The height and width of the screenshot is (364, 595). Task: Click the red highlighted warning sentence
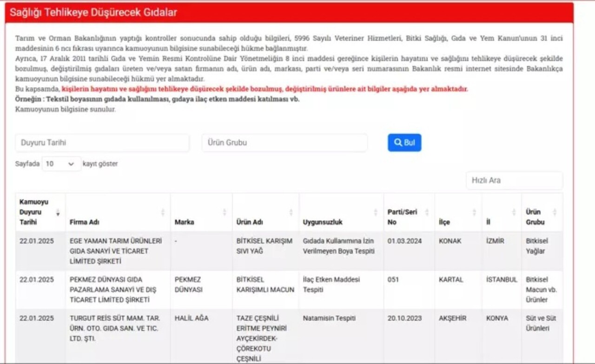point(264,89)
